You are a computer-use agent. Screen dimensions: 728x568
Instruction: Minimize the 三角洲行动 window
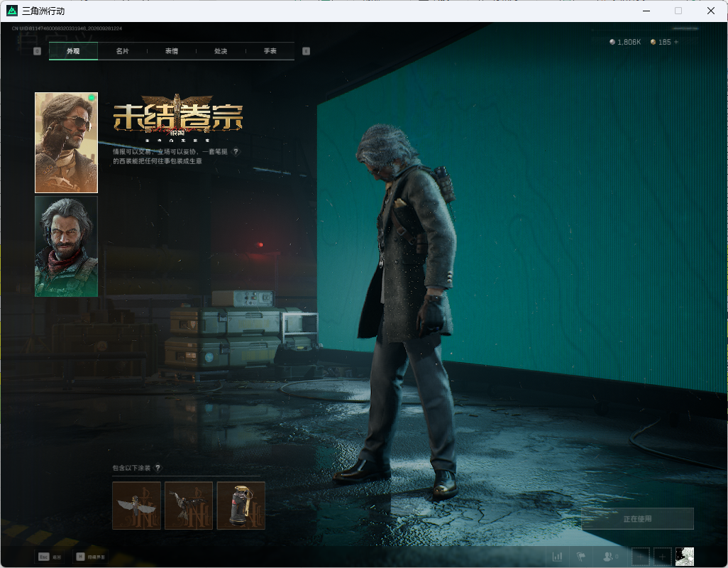pyautogui.click(x=646, y=11)
